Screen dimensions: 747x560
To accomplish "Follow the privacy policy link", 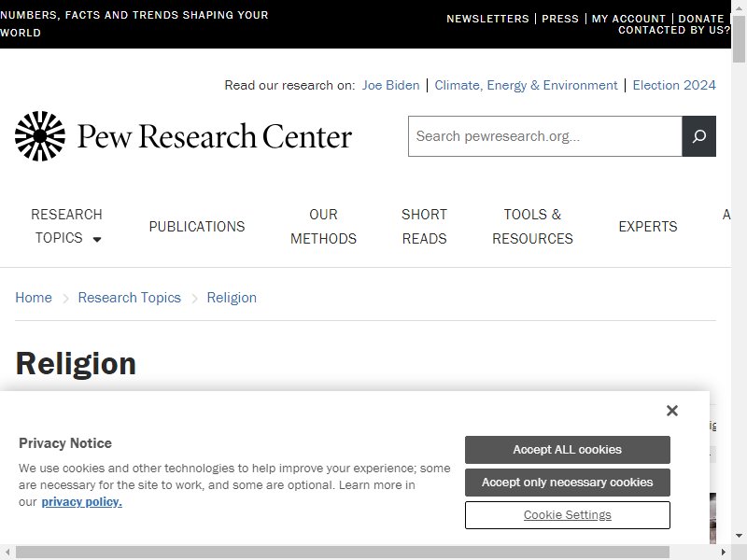I will click(x=81, y=502).
